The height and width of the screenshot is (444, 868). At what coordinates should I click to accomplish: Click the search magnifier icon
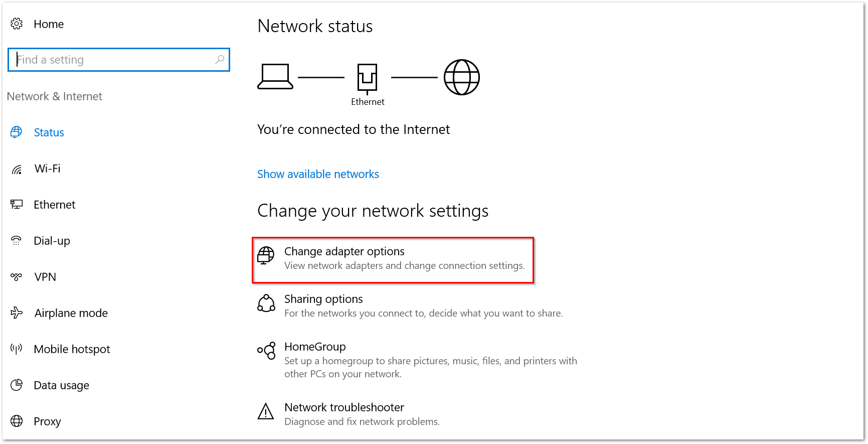tap(220, 60)
